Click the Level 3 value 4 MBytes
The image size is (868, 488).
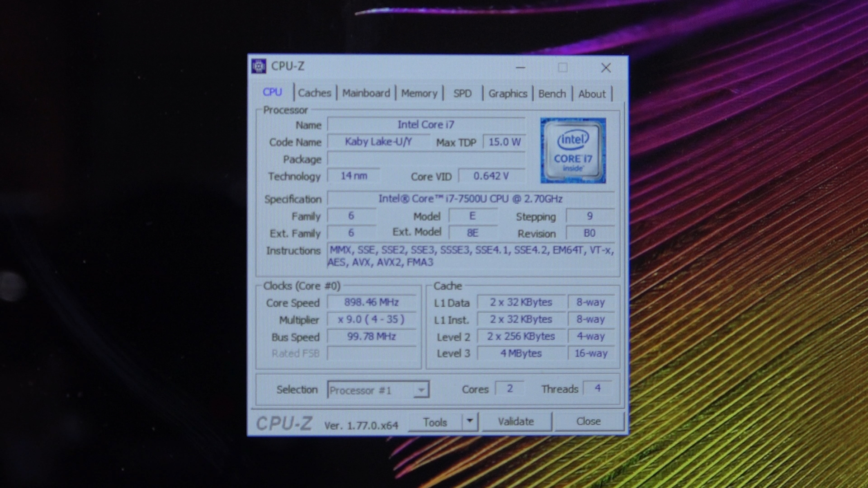(x=521, y=353)
